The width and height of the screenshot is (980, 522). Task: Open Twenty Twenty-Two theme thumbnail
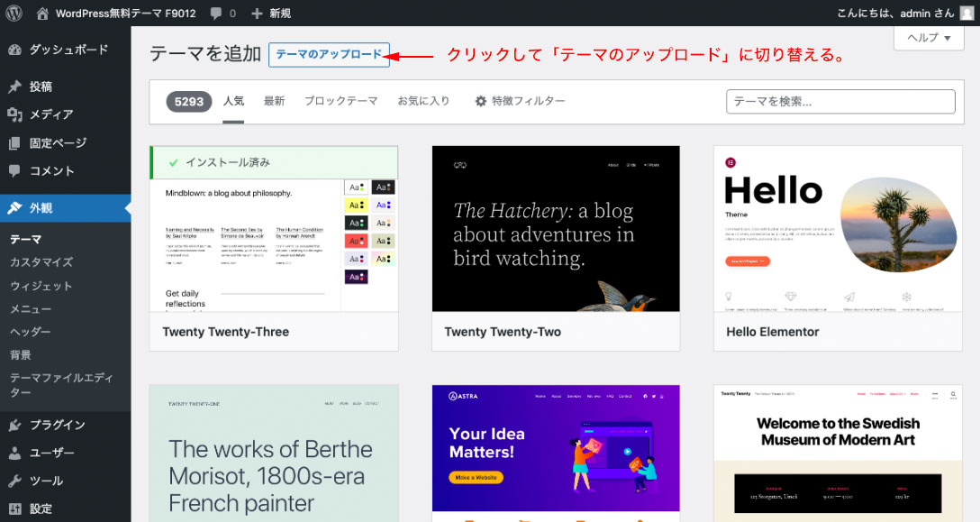[556, 229]
